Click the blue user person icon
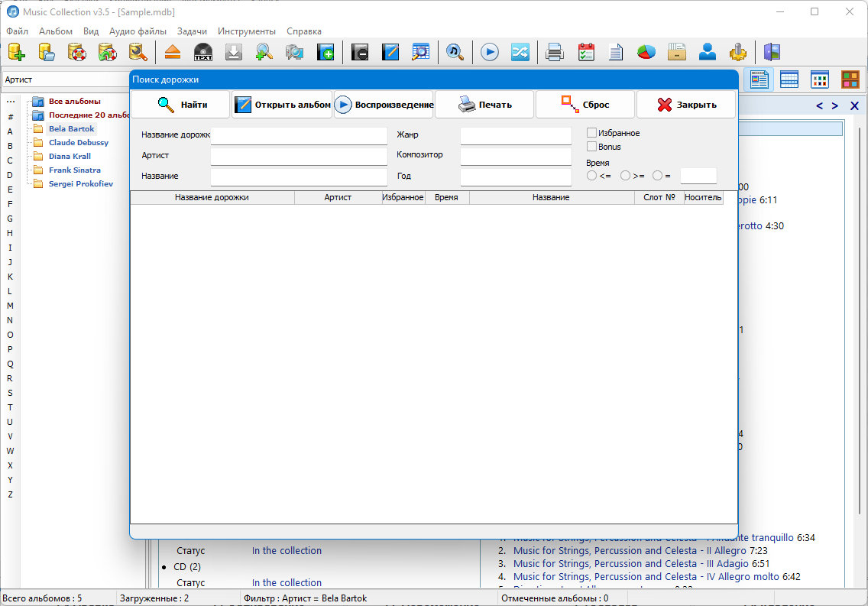This screenshot has width=868, height=606. (707, 52)
